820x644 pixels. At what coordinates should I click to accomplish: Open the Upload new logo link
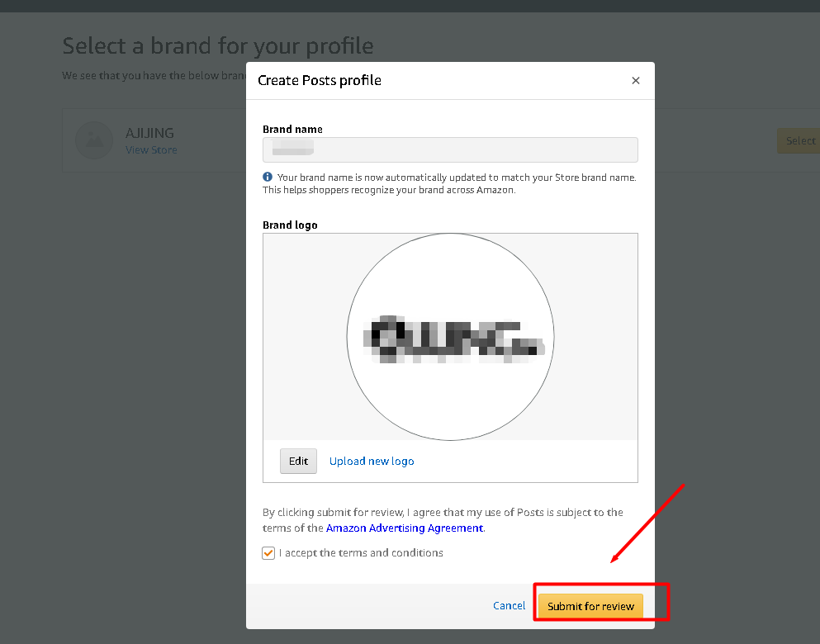(x=372, y=461)
